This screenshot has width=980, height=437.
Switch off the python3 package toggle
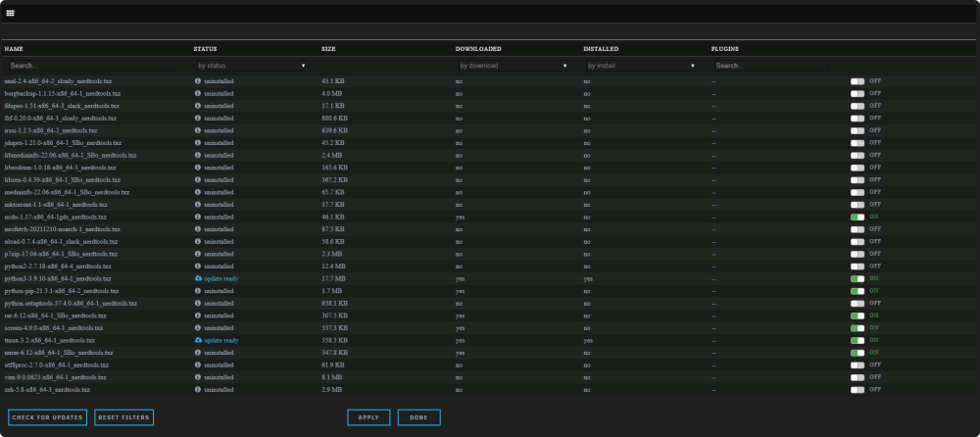click(x=857, y=279)
